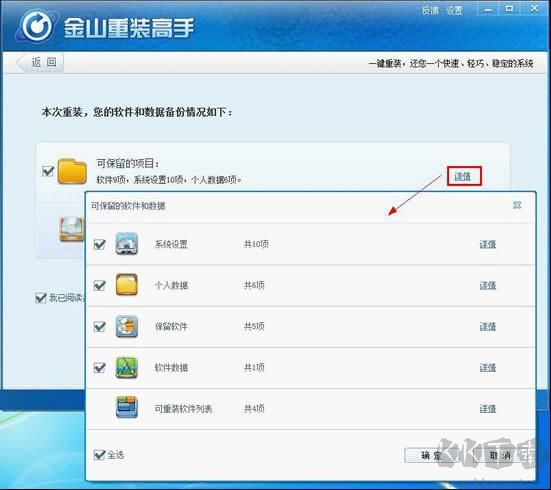
Task: Click the disk drive icon behind the dialog
Action: point(72,229)
